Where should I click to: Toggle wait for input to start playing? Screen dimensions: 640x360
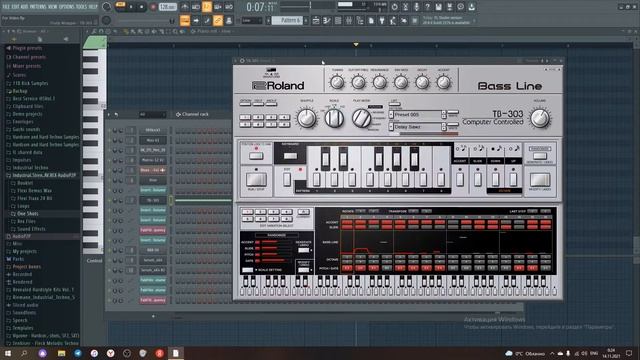tap(196, 7)
